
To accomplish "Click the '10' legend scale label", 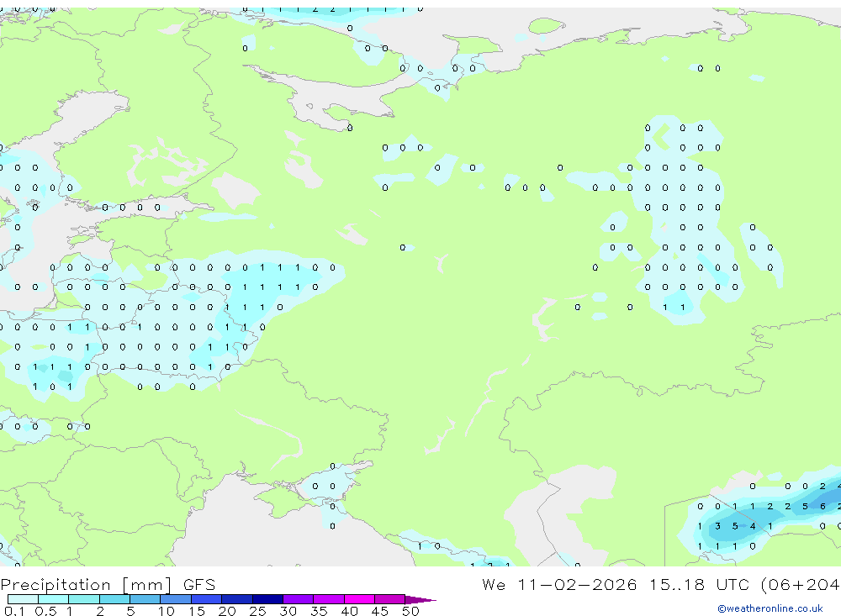I will [167, 611].
